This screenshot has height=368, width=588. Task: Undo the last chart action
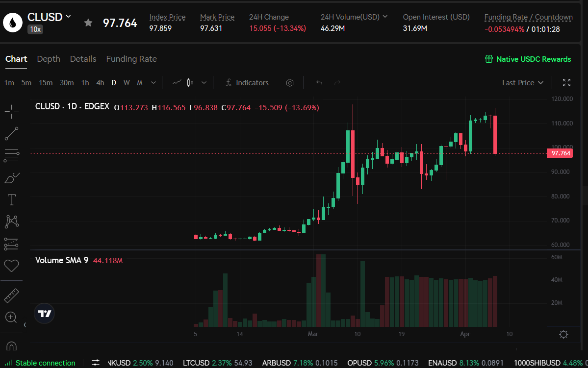pyautogui.click(x=319, y=83)
